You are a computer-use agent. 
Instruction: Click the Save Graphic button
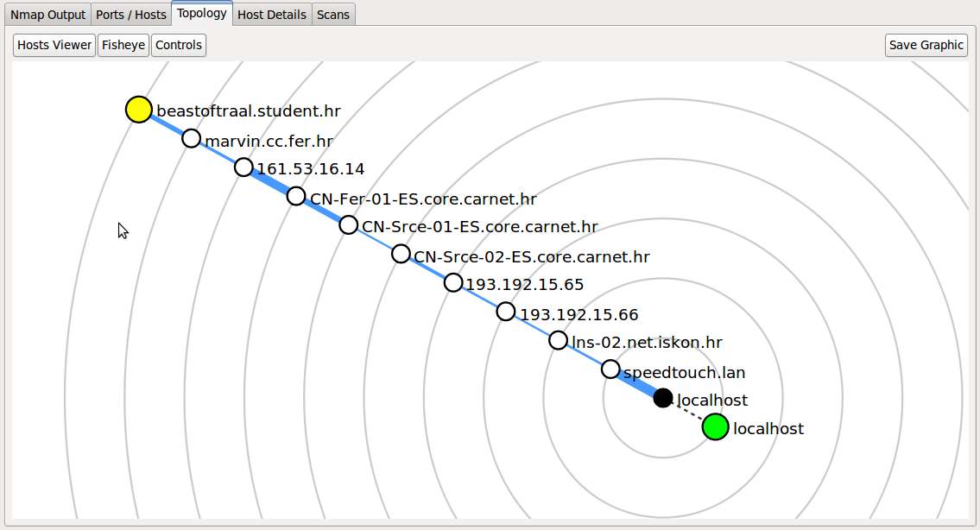[926, 45]
